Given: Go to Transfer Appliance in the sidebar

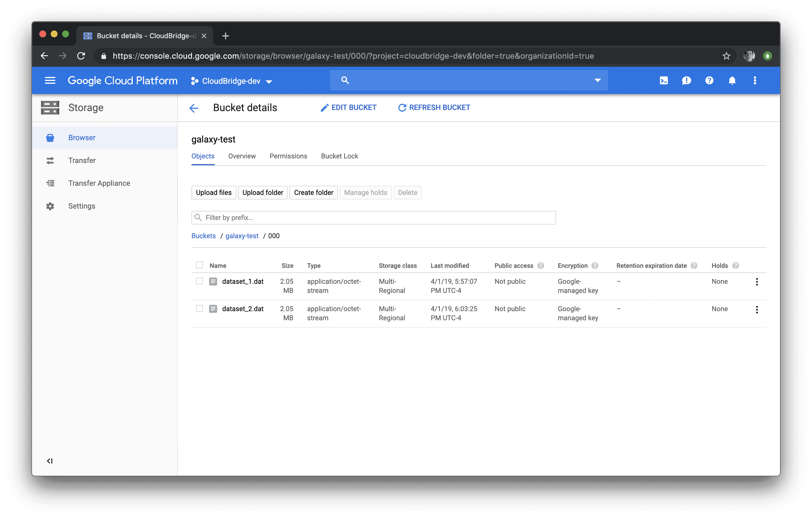Looking at the screenshot, I should 99,183.
